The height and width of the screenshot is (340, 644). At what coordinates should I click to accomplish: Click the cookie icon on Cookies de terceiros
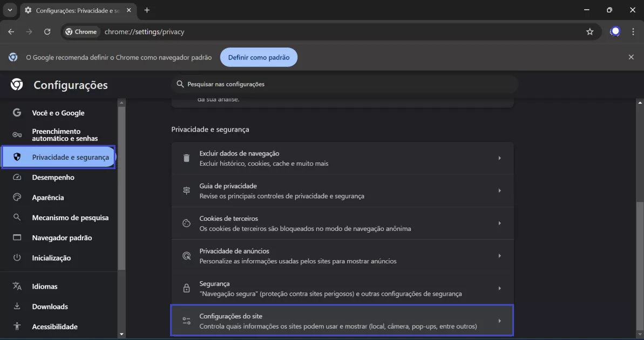click(186, 223)
